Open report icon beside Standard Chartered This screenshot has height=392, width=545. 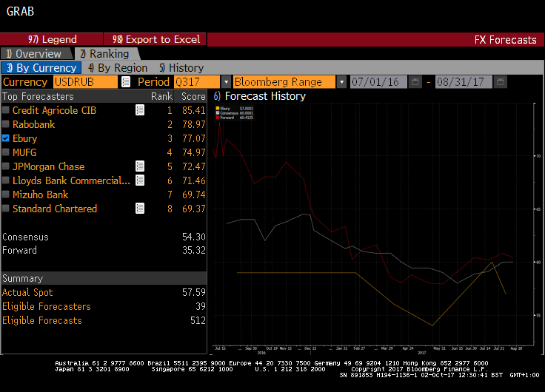(140, 209)
